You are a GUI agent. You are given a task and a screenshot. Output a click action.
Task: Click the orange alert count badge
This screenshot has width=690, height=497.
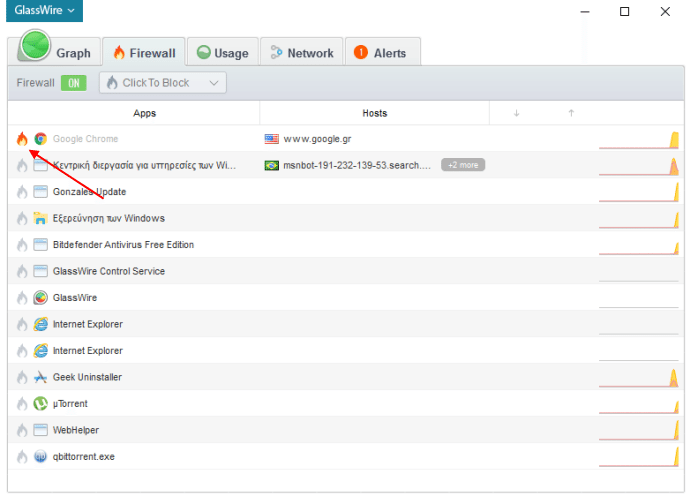361,52
